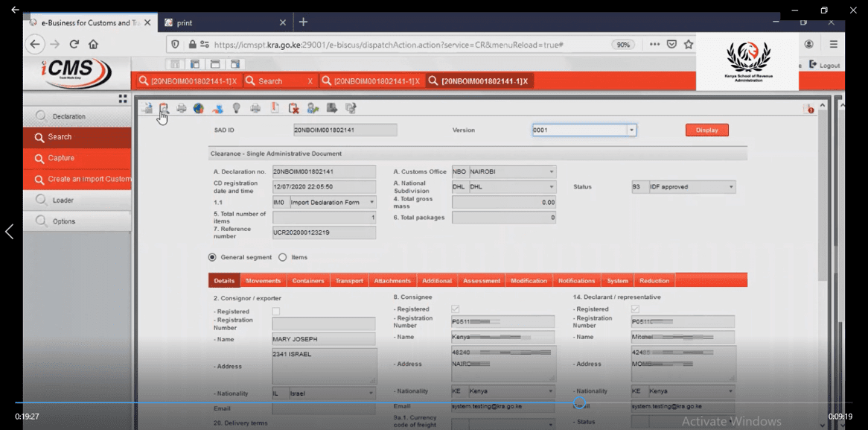Reload the page in the browser
This screenshot has height=430, width=868.
click(x=74, y=44)
